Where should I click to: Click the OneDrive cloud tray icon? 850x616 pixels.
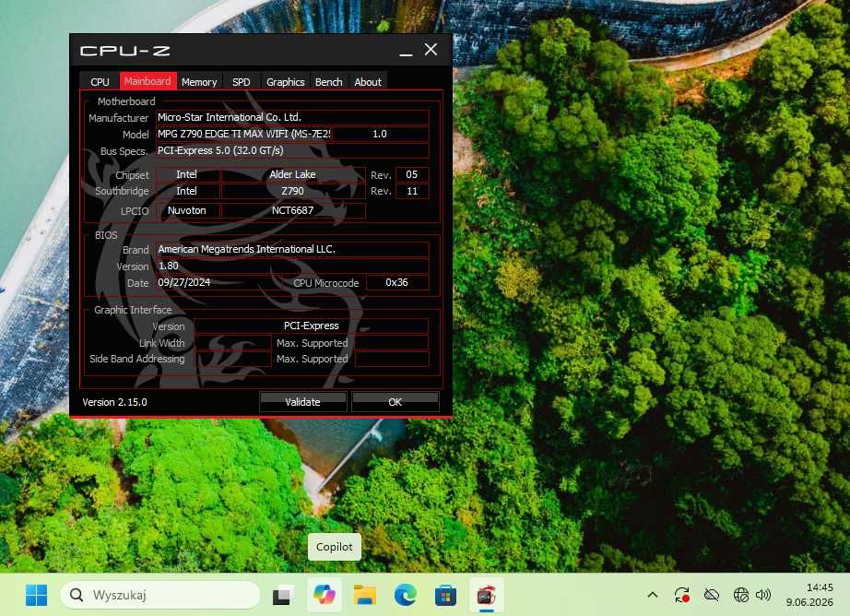tap(711, 595)
